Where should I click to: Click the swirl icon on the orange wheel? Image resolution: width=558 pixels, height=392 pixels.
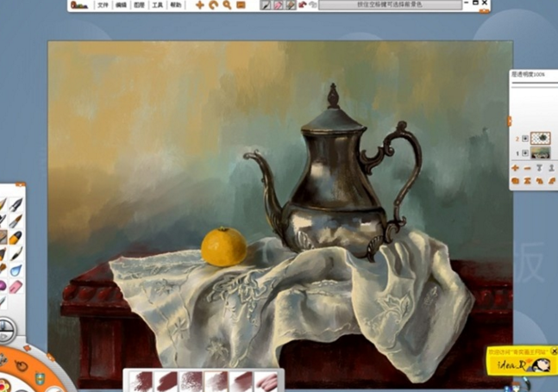[x=22, y=365]
